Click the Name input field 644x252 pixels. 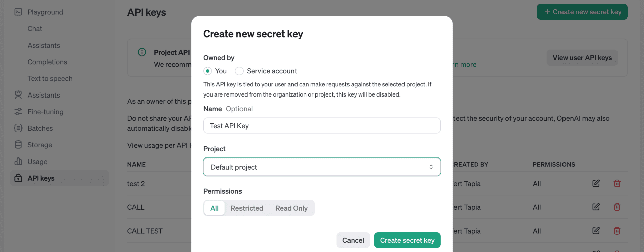[x=322, y=126]
